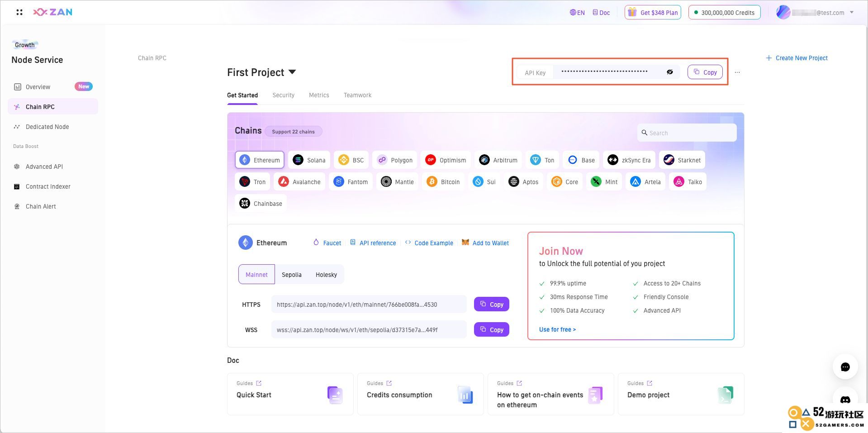868x433 pixels.
Task: Switch to Metrics tab
Action: pyautogui.click(x=319, y=95)
